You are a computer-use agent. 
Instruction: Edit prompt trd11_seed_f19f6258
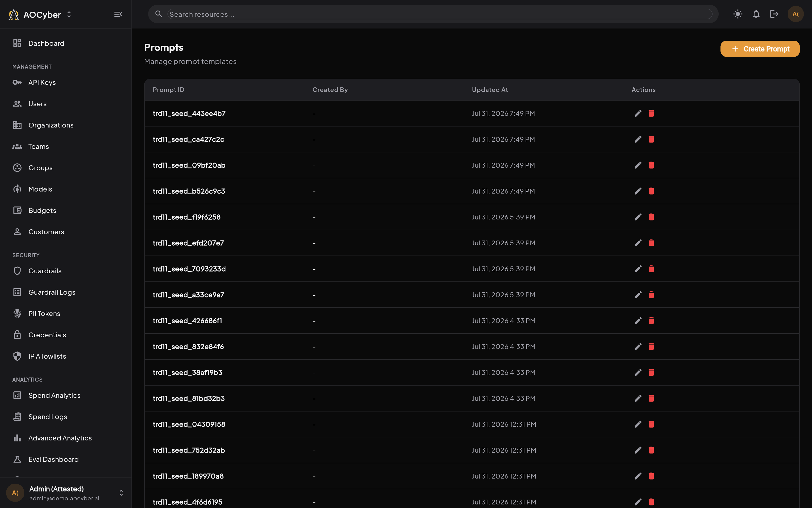click(638, 217)
